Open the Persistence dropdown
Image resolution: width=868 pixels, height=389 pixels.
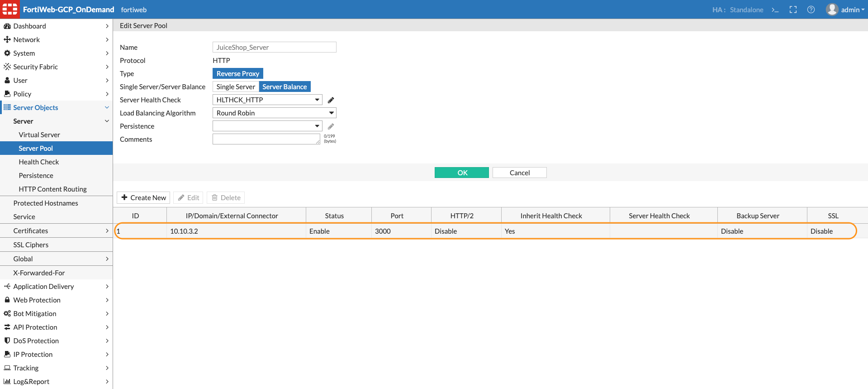267,126
